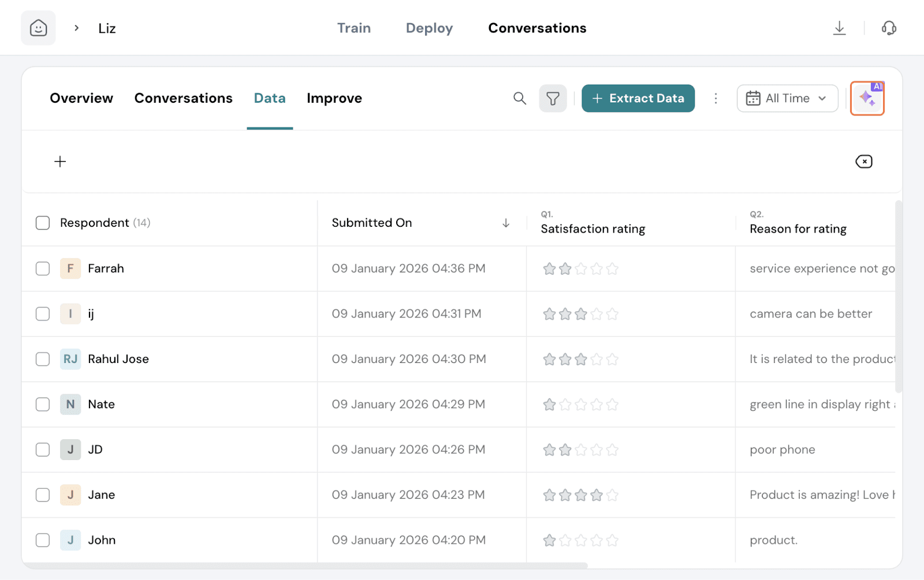Go to the Improve tab
Viewport: 924px width, 580px height.
coord(334,98)
